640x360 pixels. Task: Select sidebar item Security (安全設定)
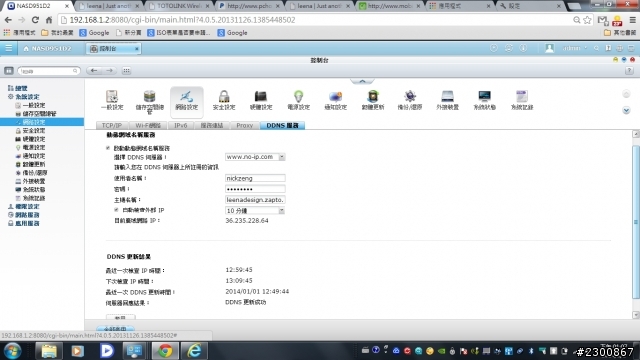coord(31,131)
